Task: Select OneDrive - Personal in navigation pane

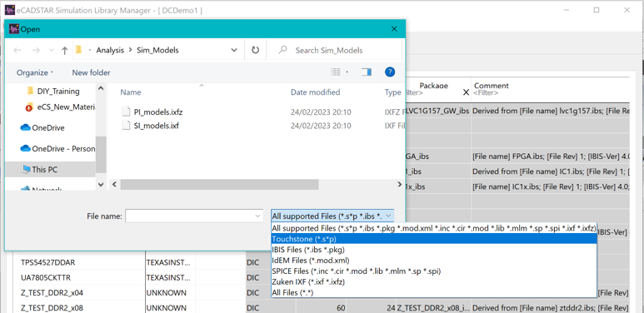Action: tap(57, 148)
